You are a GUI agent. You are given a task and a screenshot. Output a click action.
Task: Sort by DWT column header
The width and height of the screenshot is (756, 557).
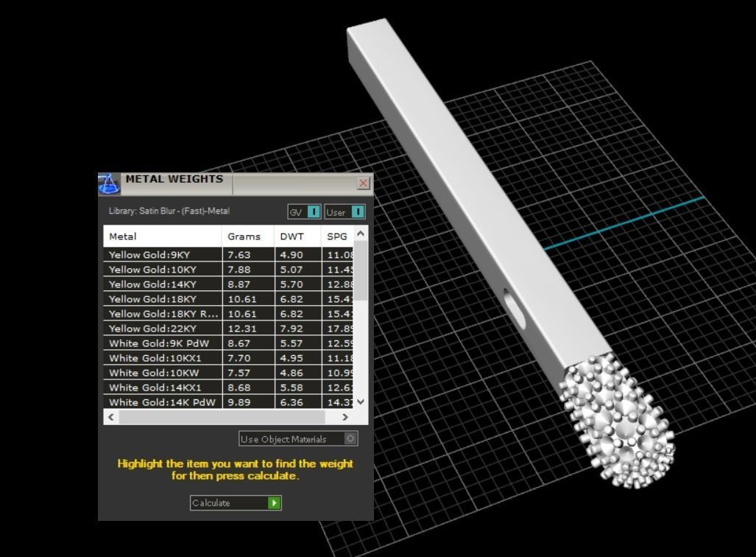297,237
